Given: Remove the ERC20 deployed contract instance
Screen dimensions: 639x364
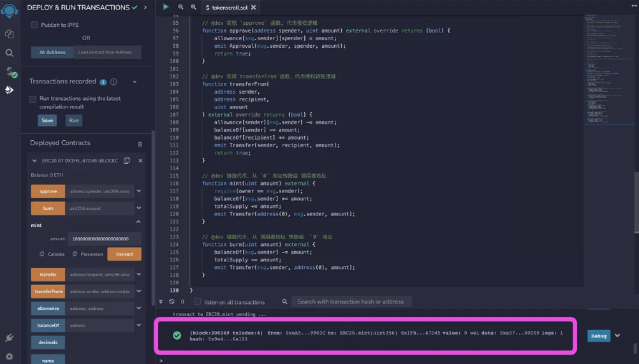Looking at the screenshot, I should [x=140, y=161].
